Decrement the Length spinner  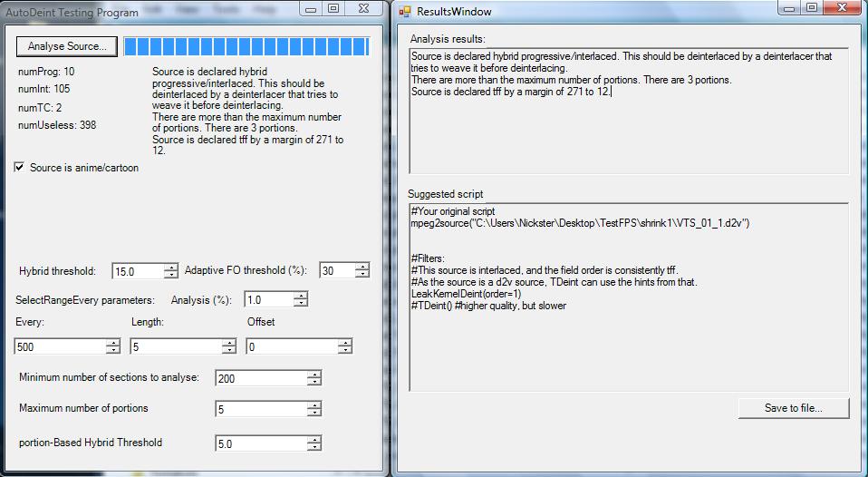229,351
